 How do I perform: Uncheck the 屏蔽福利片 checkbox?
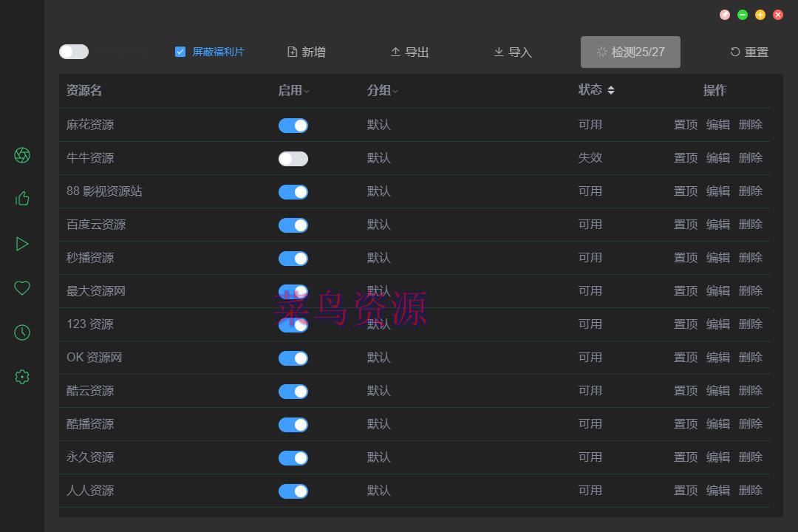click(x=180, y=51)
